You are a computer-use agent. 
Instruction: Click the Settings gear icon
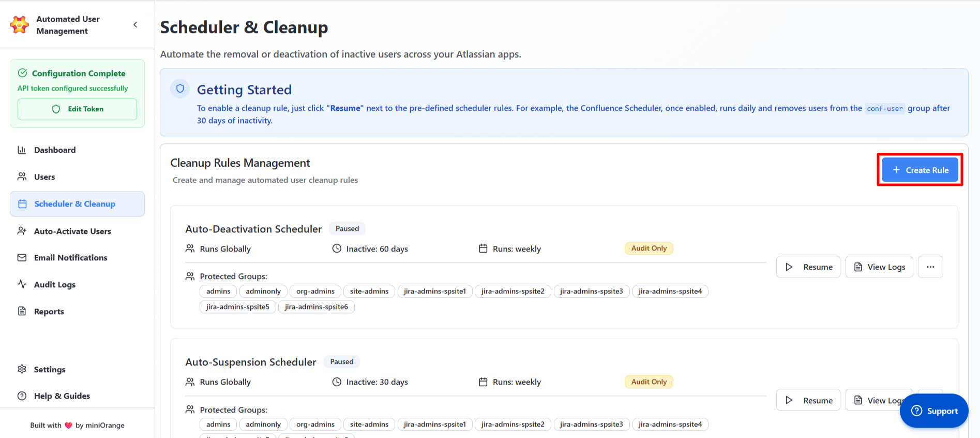tap(22, 369)
